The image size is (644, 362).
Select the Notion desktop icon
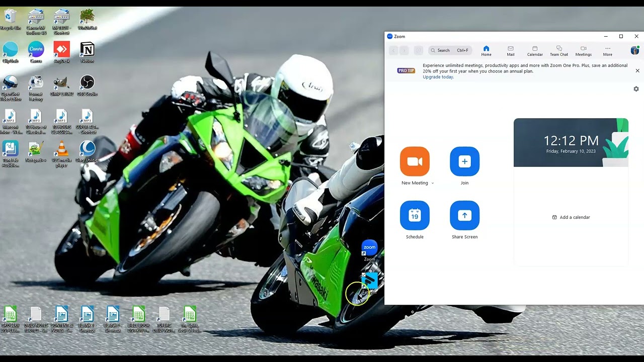pos(87,52)
